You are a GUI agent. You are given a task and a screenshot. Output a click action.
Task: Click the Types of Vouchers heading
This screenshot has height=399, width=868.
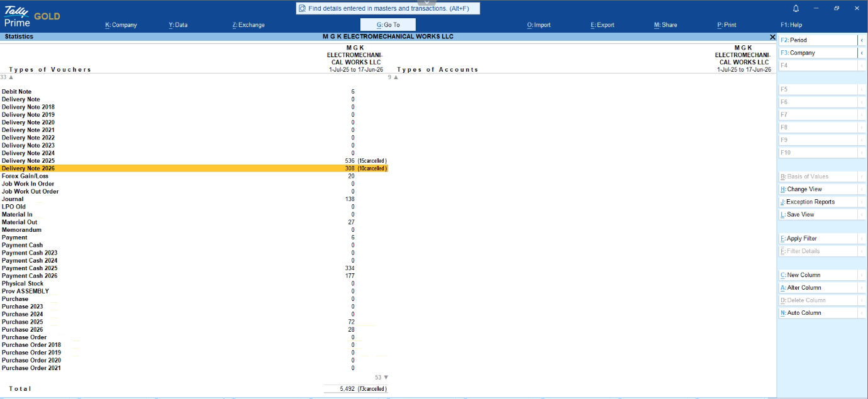(50, 70)
